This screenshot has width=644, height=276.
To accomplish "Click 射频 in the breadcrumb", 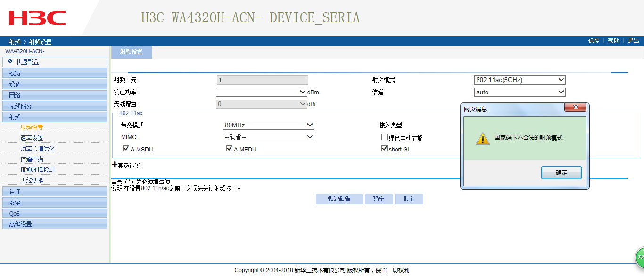I will tap(15, 42).
